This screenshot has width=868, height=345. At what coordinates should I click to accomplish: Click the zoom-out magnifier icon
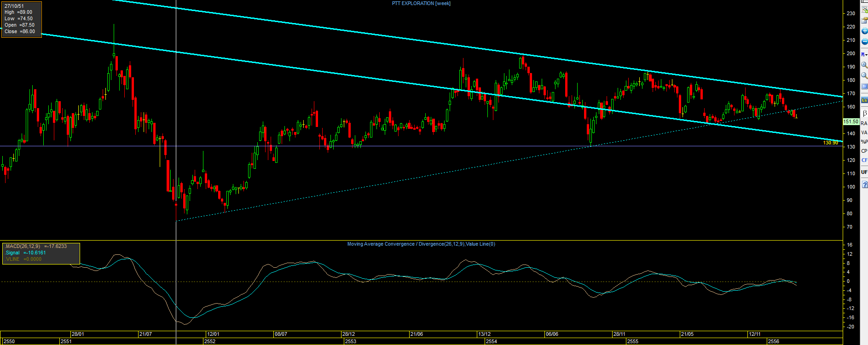point(864,75)
